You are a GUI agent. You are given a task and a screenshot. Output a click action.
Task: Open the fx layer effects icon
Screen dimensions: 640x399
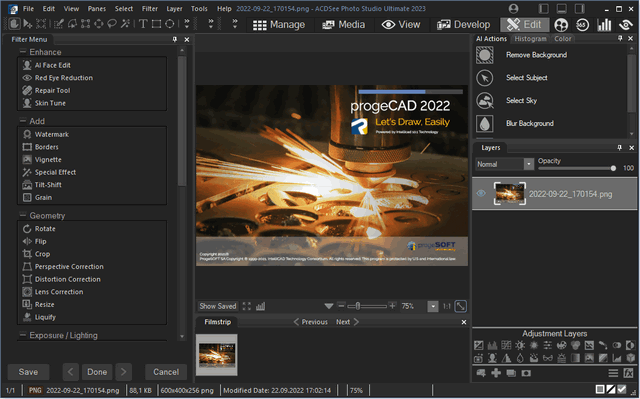(x=629, y=373)
